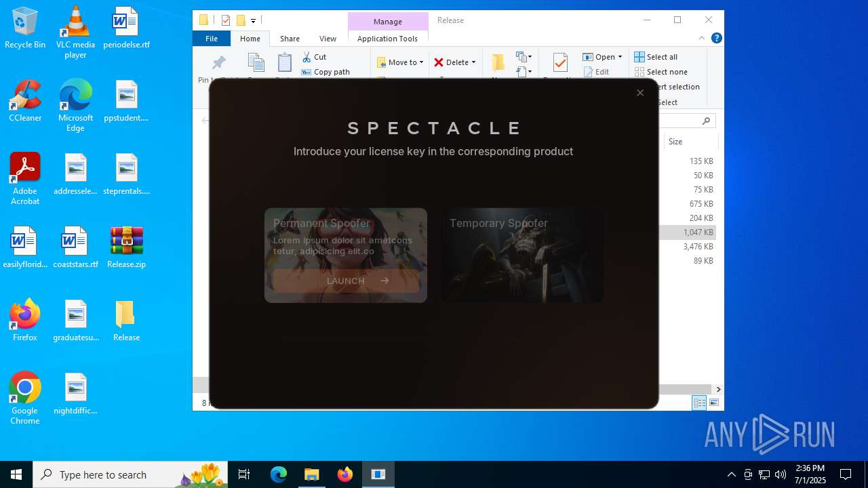Open the Application Tools tab
868x488 pixels.
387,39
